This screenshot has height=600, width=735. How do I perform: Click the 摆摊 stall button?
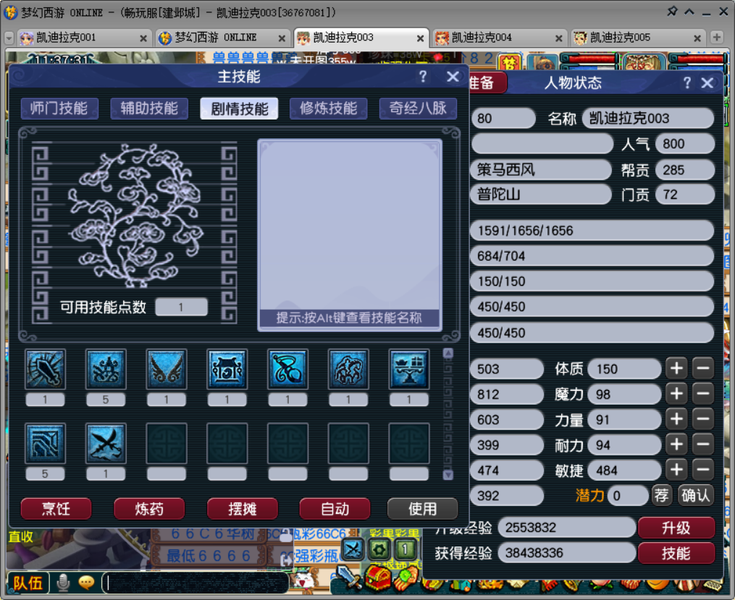tap(242, 509)
